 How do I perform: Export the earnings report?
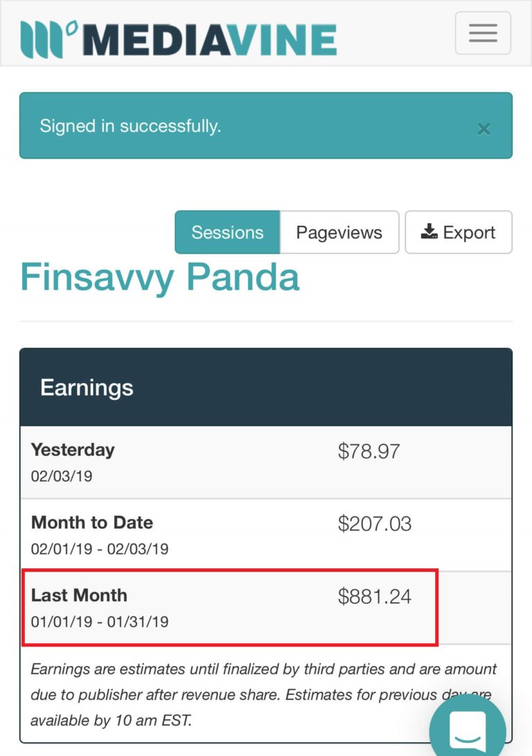click(459, 232)
